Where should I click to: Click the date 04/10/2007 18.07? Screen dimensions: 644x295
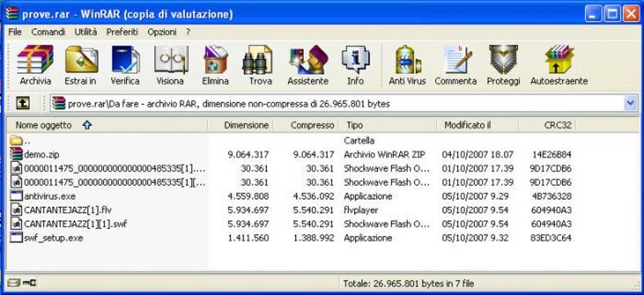tap(478, 154)
